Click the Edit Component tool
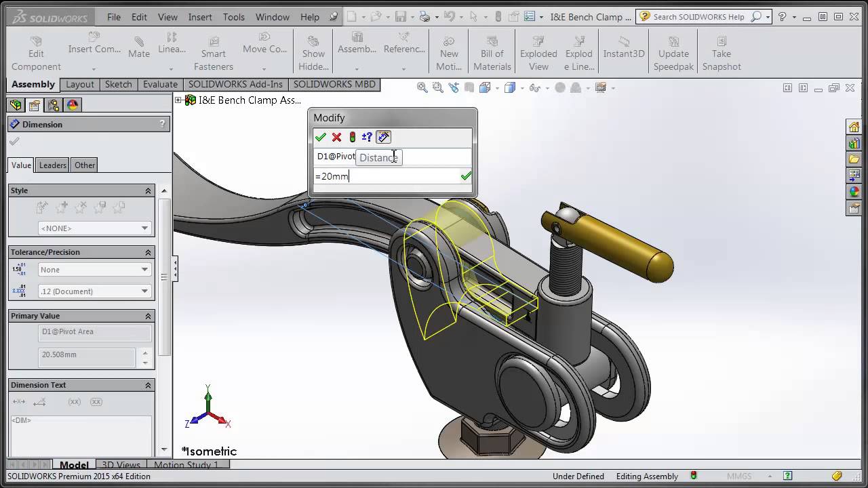 [36, 54]
